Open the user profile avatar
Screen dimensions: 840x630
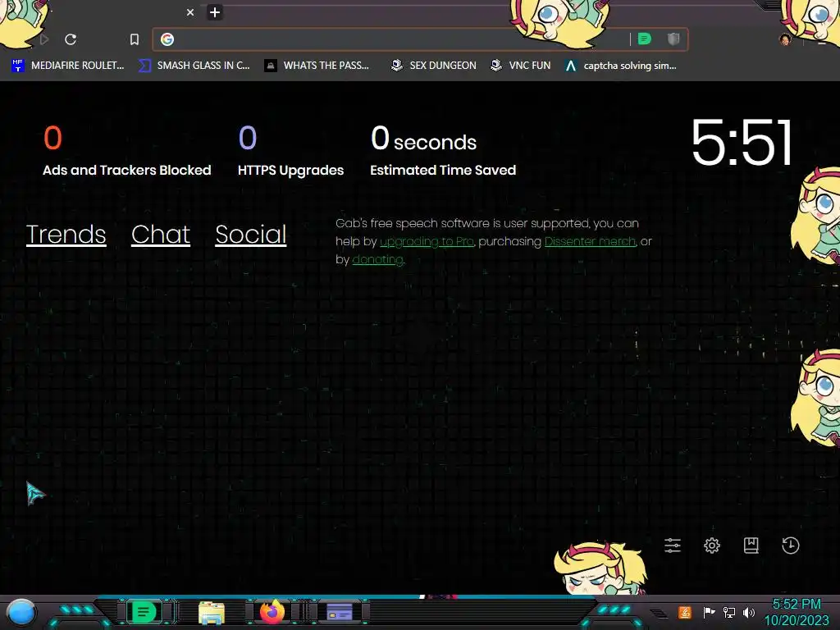tap(785, 39)
